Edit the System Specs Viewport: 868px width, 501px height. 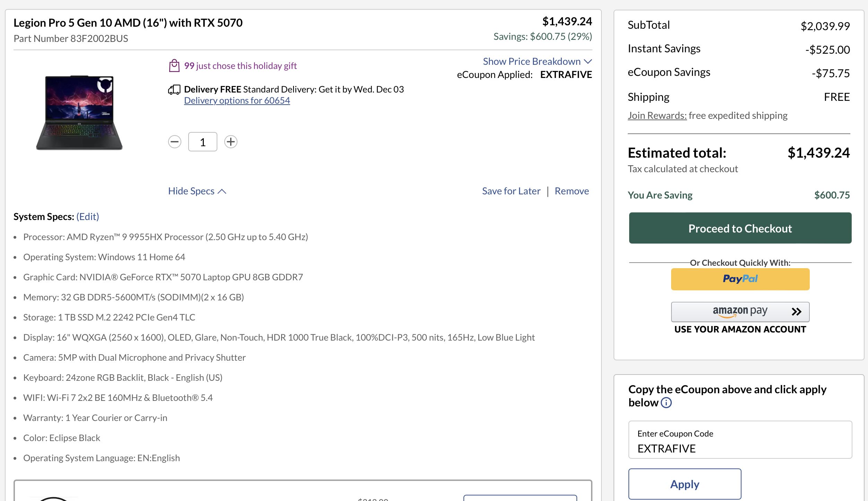coord(87,217)
